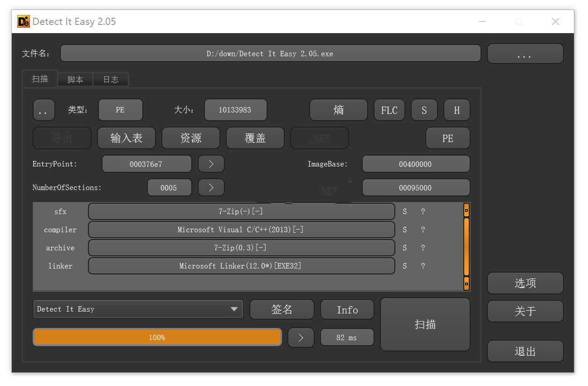The image size is (588, 386).
Task: Click the entropy (熵) button
Action: [x=338, y=110]
